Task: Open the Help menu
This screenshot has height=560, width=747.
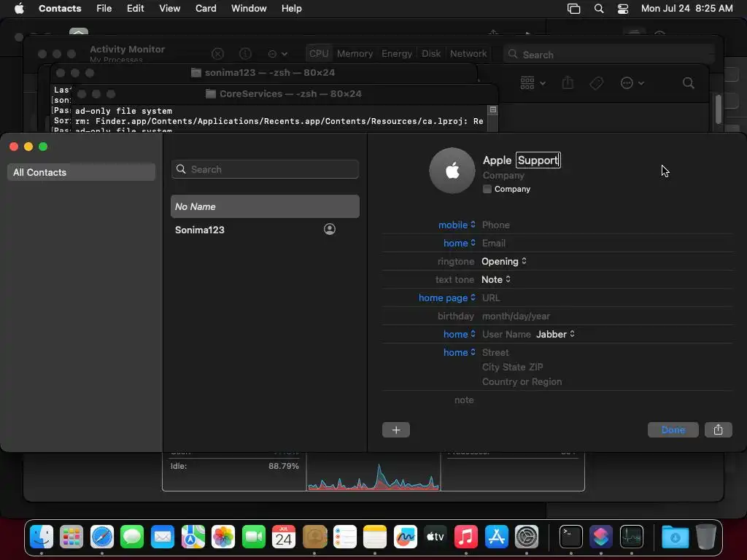Action: pyautogui.click(x=292, y=9)
